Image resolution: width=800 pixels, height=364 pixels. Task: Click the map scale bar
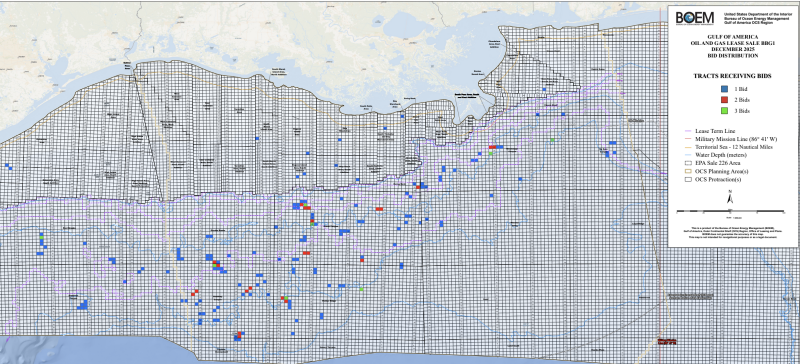pyautogui.click(x=731, y=211)
